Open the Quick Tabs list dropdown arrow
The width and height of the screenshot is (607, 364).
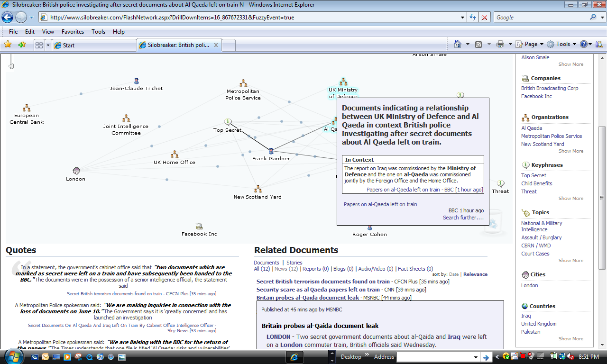pyautogui.click(x=48, y=45)
